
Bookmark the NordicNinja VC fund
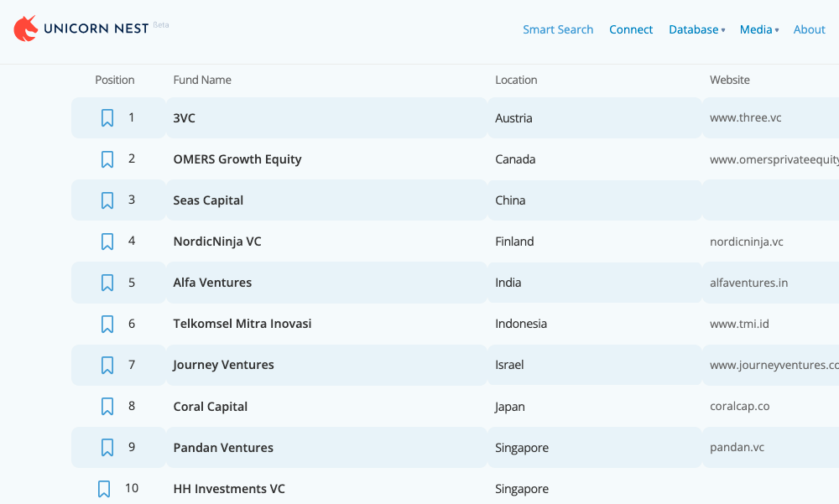coord(107,242)
